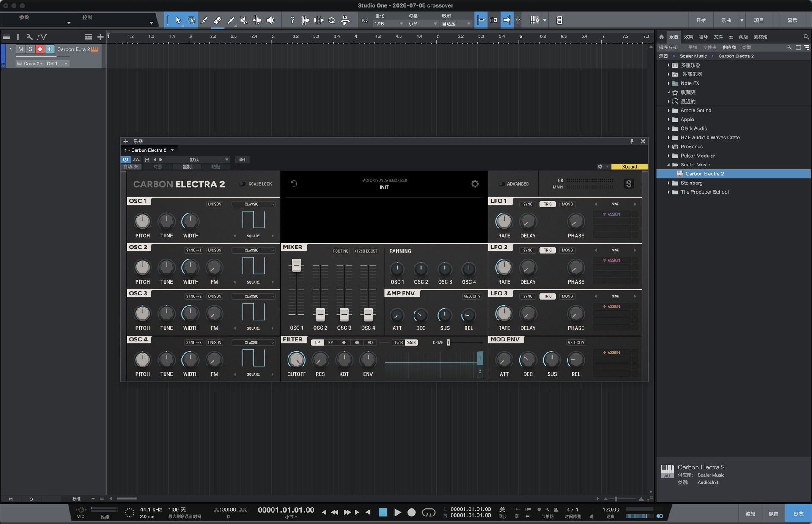Click the tempo value 120.00
812x524 pixels.
pos(611,510)
